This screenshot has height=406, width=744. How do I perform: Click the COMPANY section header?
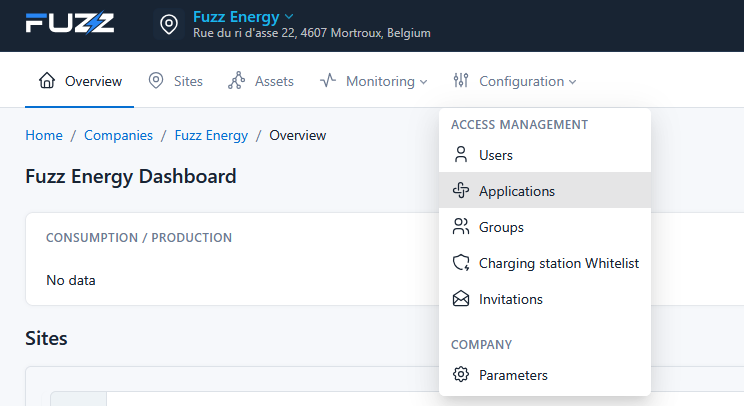(x=482, y=345)
